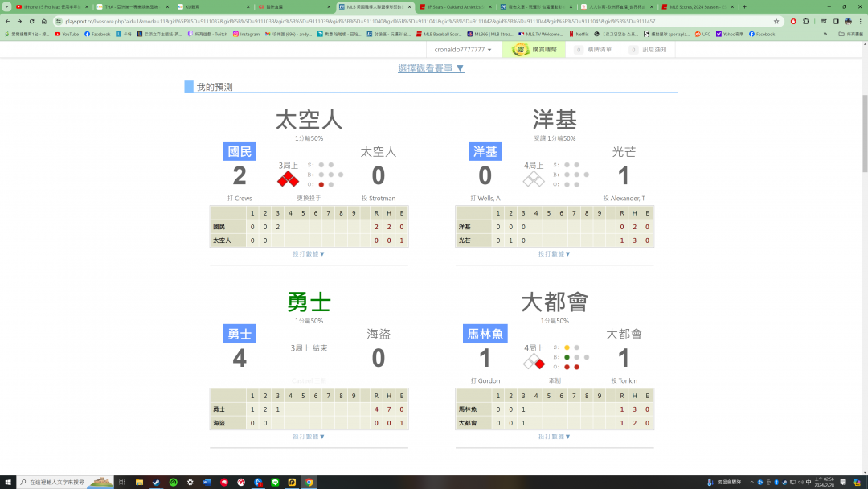Click the gold coin purchase button

pyautogui.click(x=534, y=49)
